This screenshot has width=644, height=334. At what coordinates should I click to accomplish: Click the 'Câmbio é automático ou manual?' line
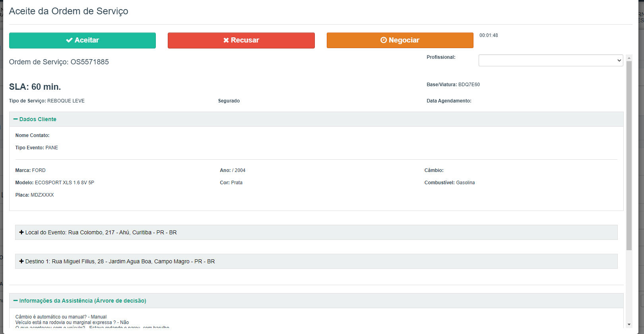pyautogui.click(x=61, y=317)
